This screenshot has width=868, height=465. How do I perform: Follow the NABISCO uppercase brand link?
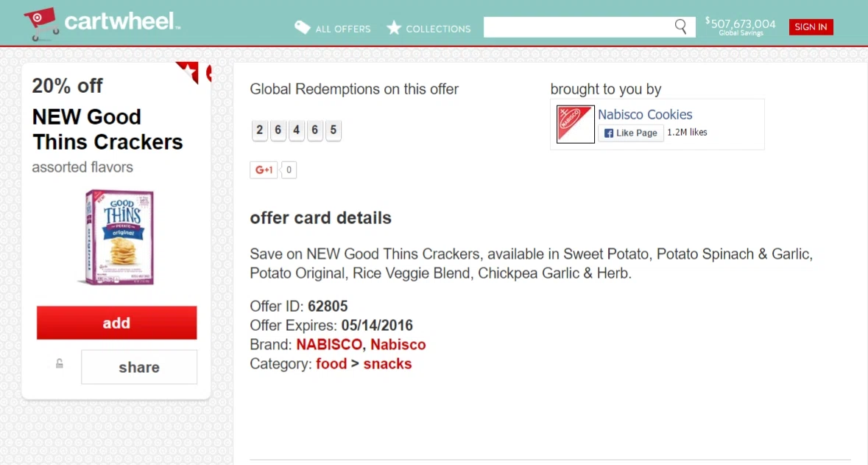(329, 344)
